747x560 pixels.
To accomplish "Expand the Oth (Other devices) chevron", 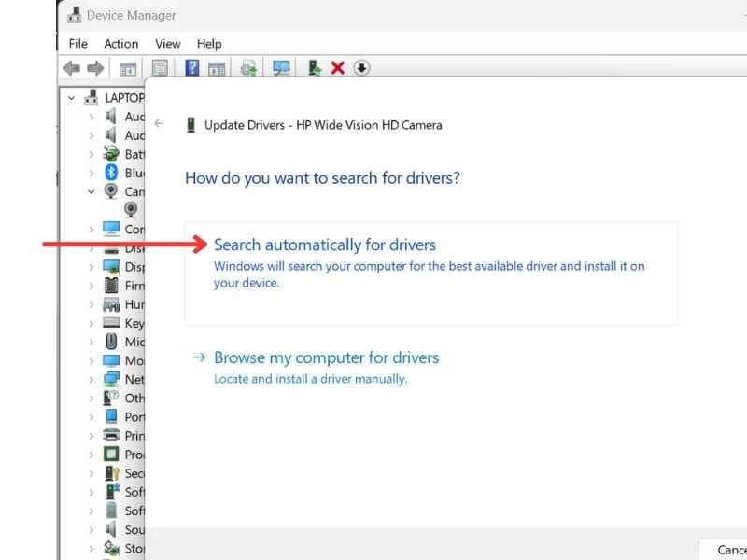I will click(91, 399).
